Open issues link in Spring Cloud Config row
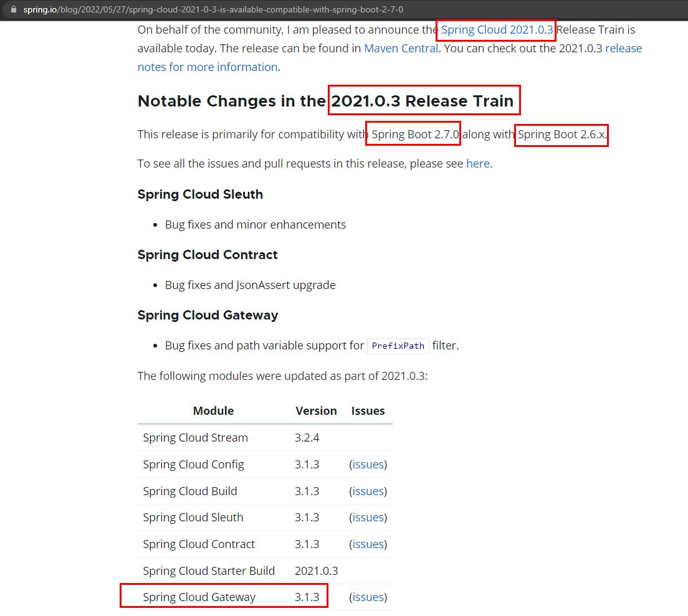Screen dimensions: 688x616 point(368,464)
